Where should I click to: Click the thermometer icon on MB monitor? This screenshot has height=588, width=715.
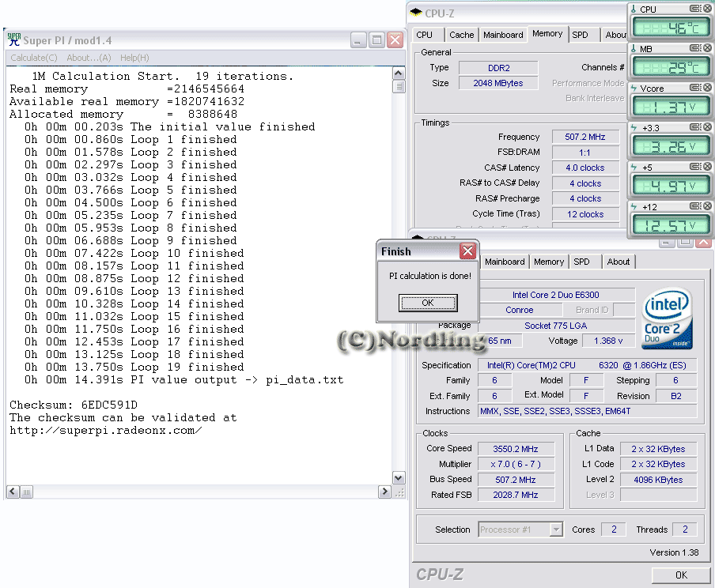(634, 48)
